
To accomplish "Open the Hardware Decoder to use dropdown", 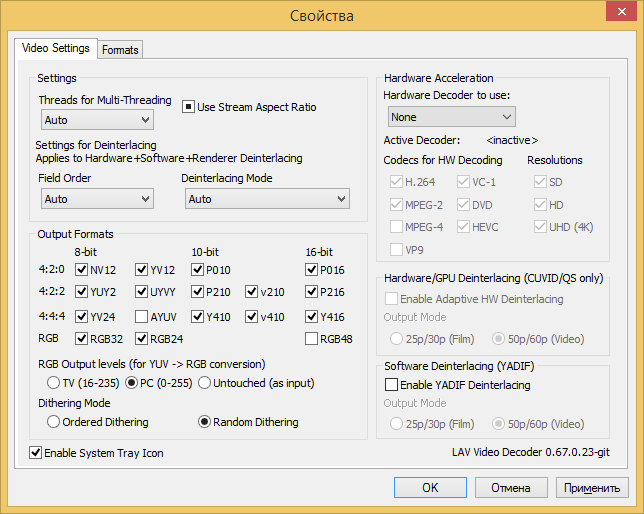I will [x=451, y=117].
